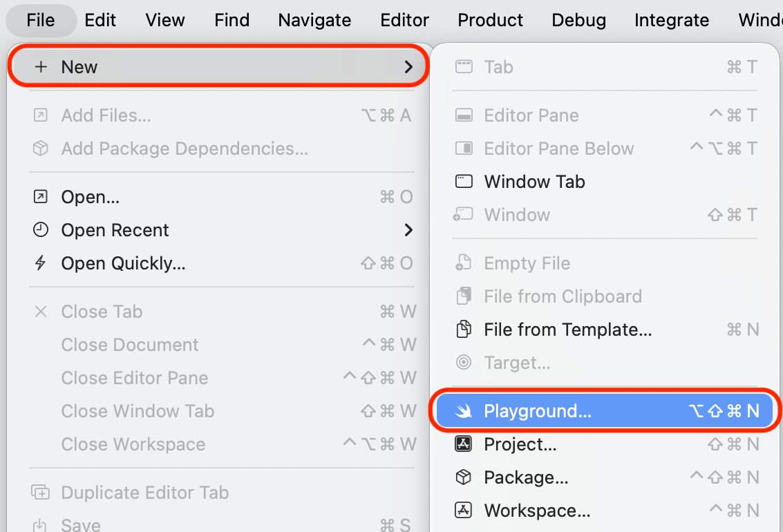Create a new Workspace... from submenu

pos(605,511)
